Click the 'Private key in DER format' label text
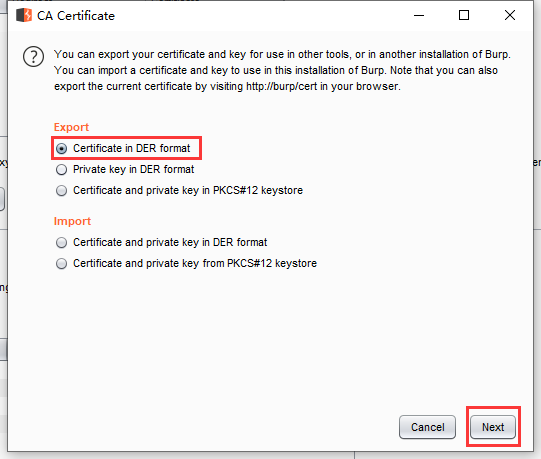541x459 pixels. tap(134, 169)
